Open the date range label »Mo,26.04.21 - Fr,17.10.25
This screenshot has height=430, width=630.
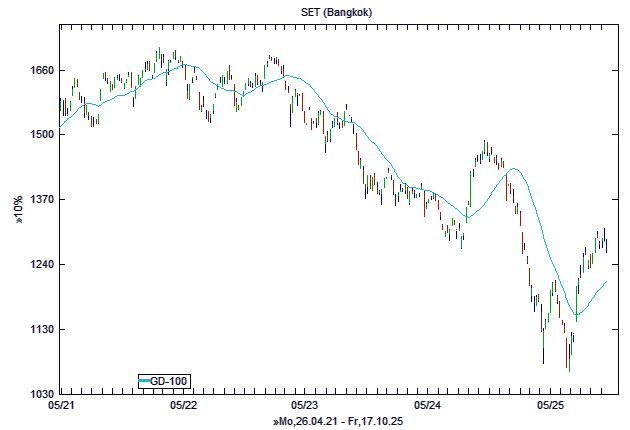338,422
